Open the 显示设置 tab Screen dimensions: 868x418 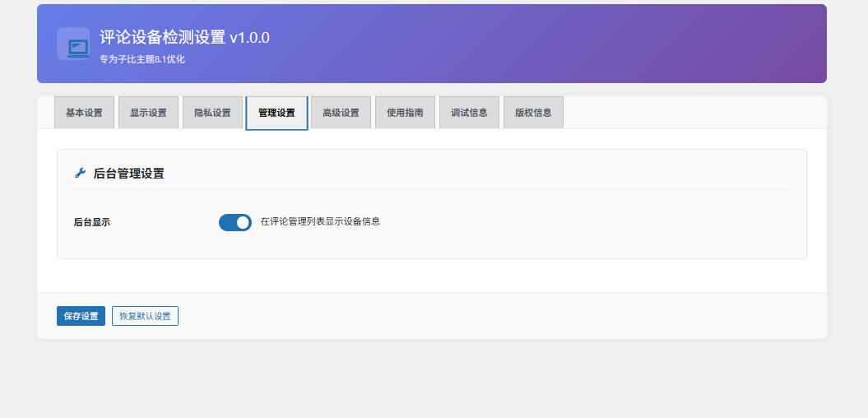click(148, 113)
